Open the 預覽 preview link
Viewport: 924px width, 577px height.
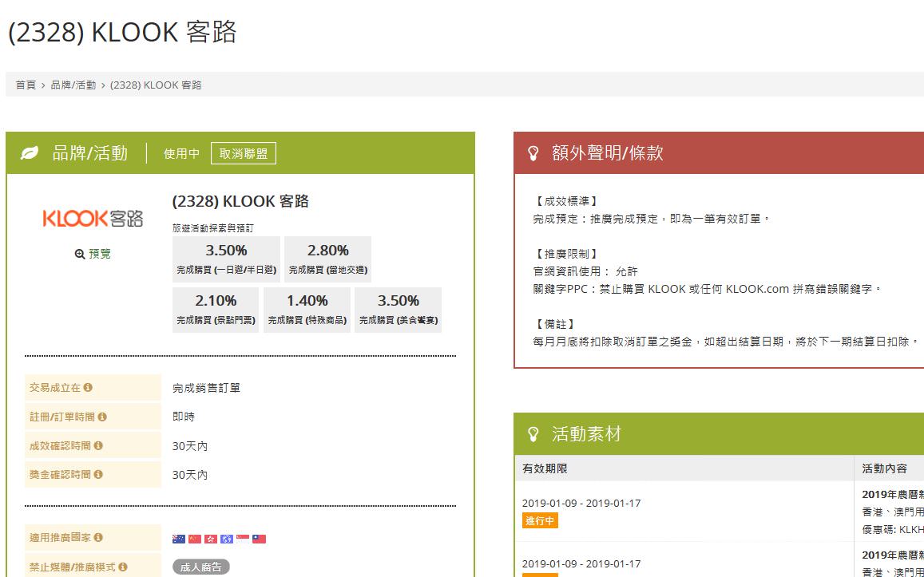[x=100, y=254]
